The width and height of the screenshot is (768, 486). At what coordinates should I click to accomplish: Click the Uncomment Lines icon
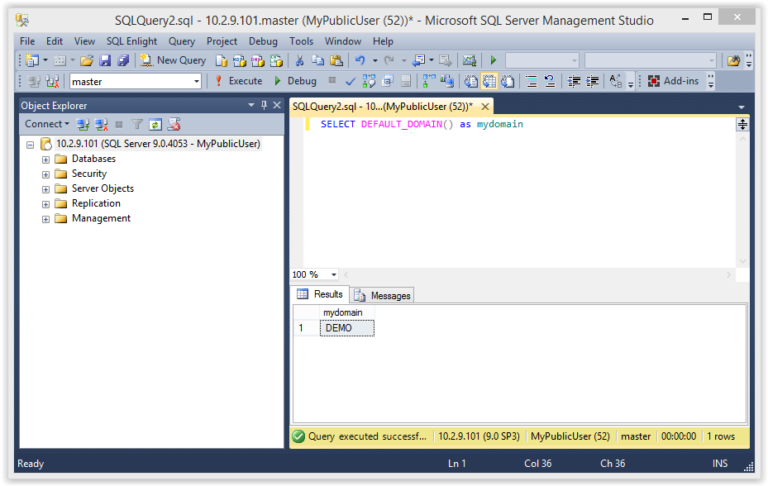pyautogui.click(x=550, y=81)
